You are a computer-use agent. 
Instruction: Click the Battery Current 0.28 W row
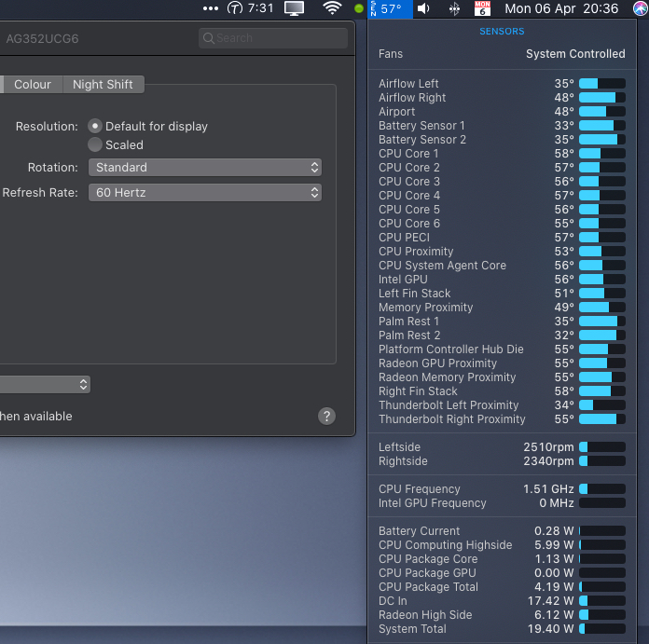click(502, 531)
